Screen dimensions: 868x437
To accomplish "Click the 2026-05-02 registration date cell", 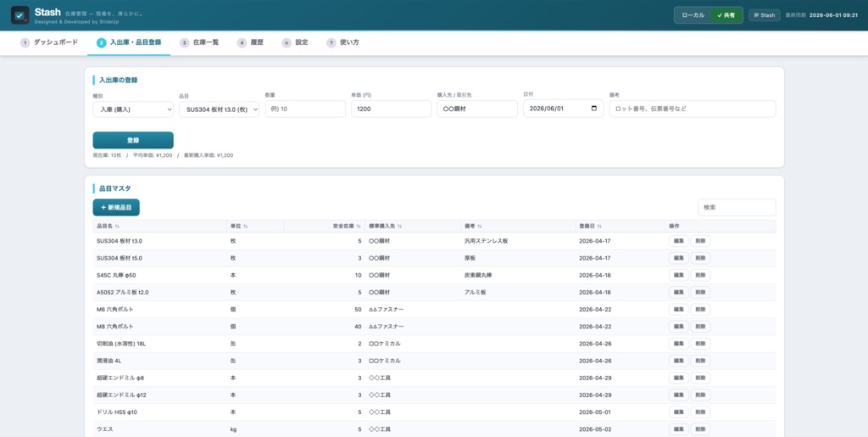I will [x=595, y=429].
